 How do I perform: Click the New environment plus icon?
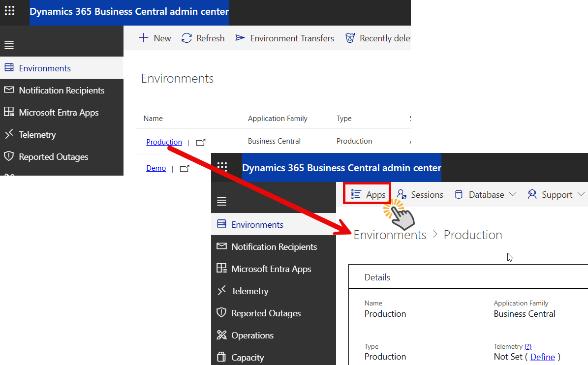pos(144,38)
